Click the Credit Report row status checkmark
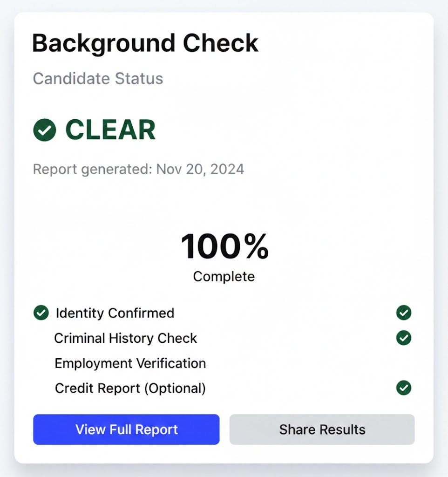The image size is (448, 477). (x=403, y=388)
